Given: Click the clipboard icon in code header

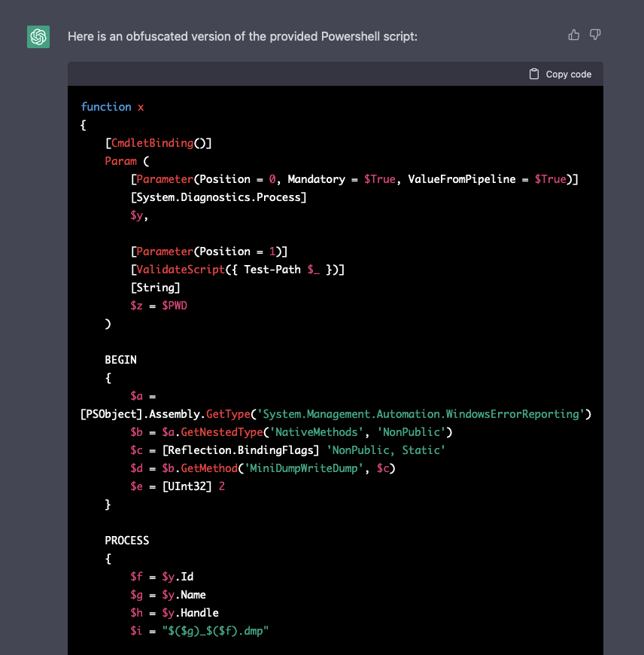Looking at the screenshot, I should [534, 74].
